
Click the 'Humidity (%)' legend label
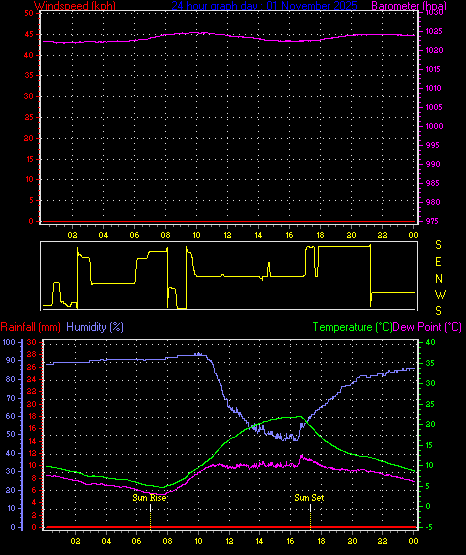point(95,327)
